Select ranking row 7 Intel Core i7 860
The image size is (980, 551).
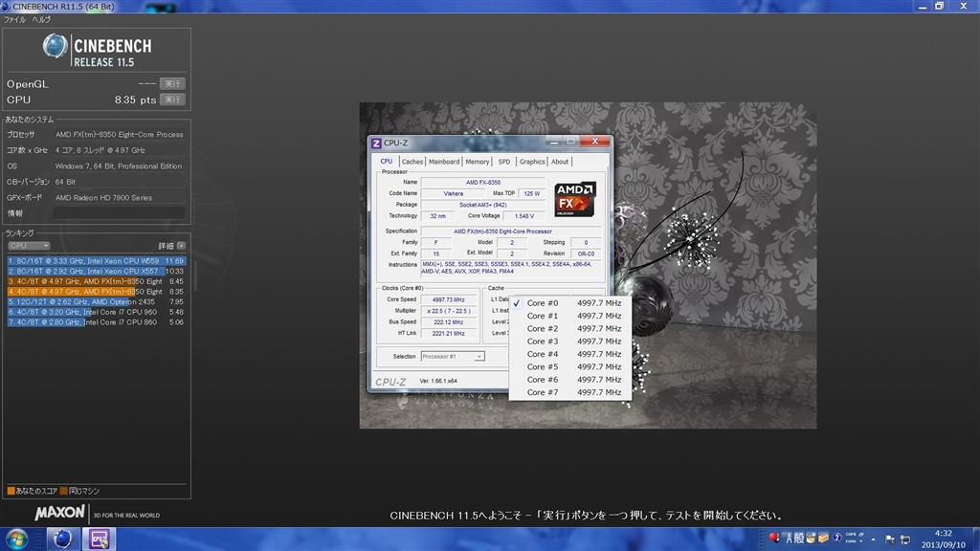(97, 322)
